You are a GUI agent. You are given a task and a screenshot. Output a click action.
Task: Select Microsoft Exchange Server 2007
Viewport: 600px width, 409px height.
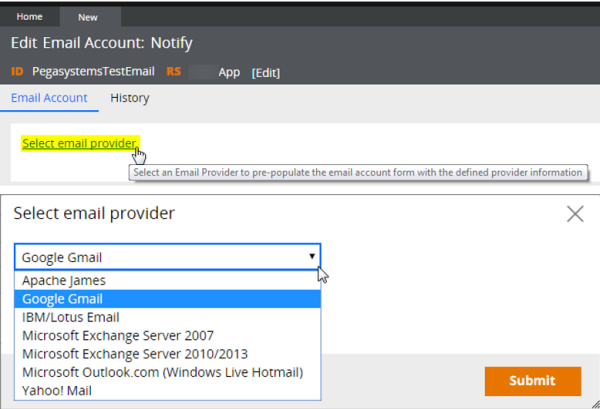pos(167,336)
